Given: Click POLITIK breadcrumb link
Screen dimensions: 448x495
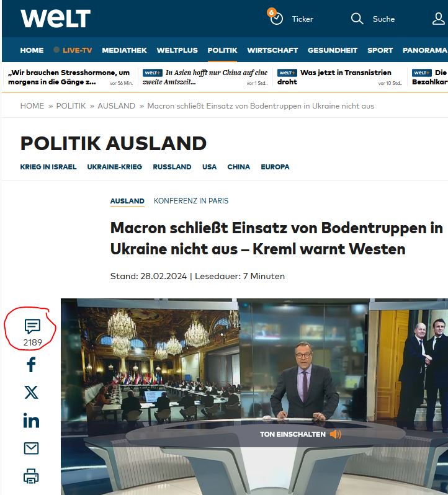Looking at the screenshot, I should [x=71, y=106].
